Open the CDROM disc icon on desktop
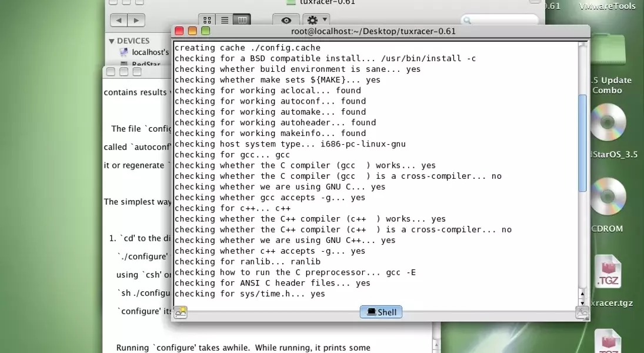The image size is (644, 353). [x=608, y=197]
